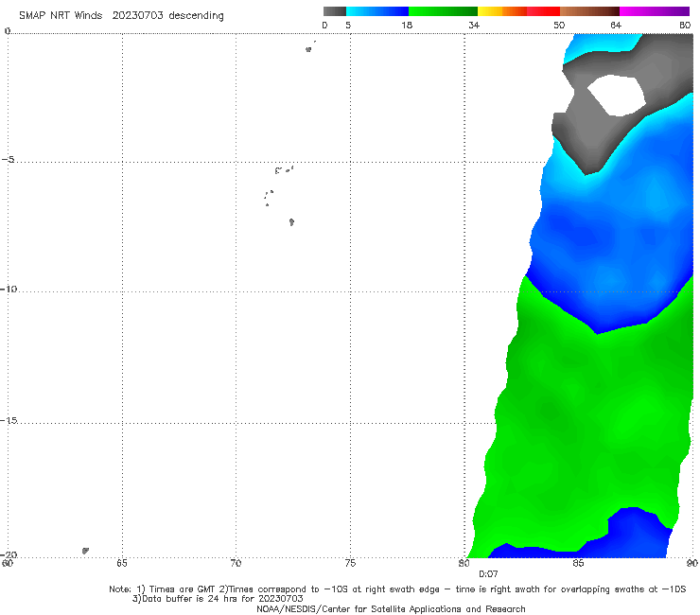Click the island marker near 72E 7S
Viewport: 700px width, 615px height.
click(291, 222)
